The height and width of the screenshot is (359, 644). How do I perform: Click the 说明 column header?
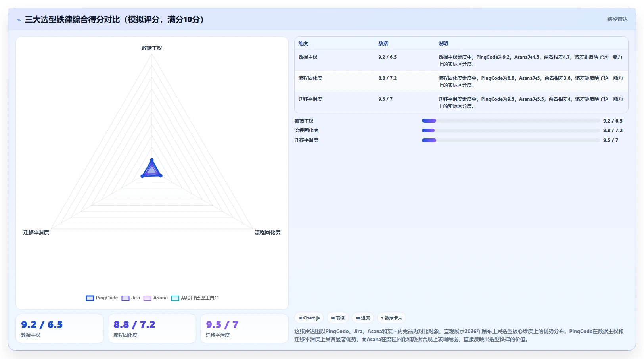coord(443,44)
